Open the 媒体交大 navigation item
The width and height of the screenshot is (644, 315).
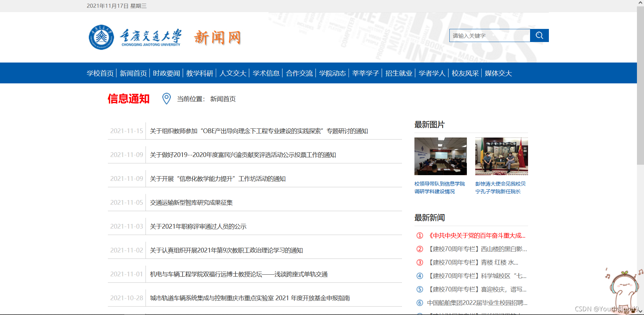click(x=498, y=73)
